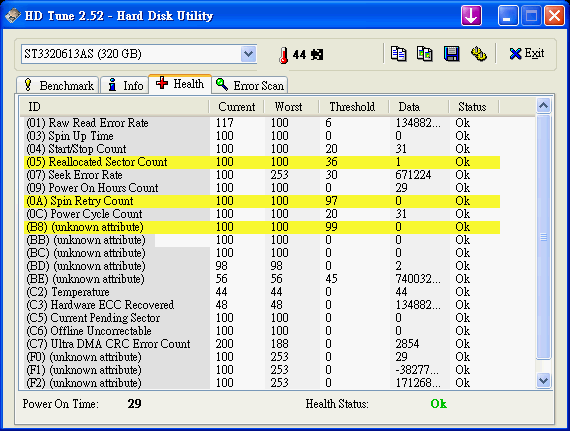This screenshot has width=570, height=431.
Task: Select the Offline Uncorrectable row
Action: 262,331
